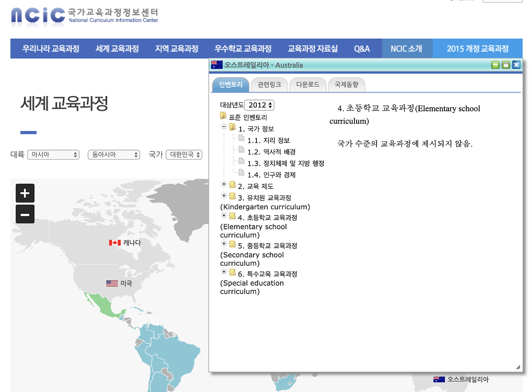Expand the 2. 교육 제도 tree node
The height and width of the screenshot is (392, 532).
click(224, 184)
